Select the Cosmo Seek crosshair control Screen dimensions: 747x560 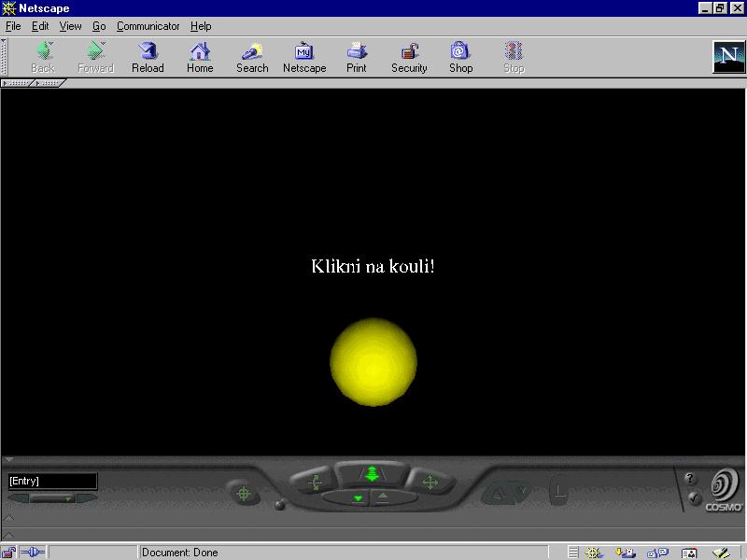(244, 494)
